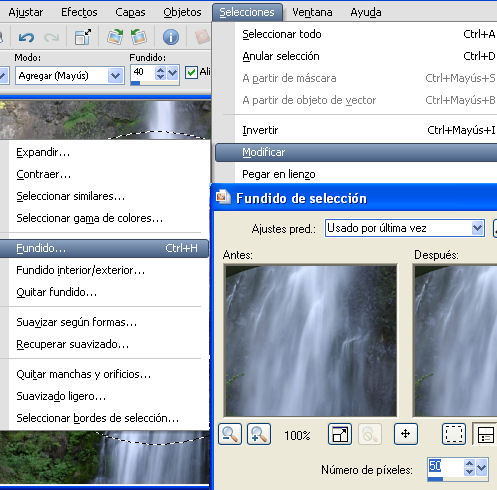Open the Efectos menu
The image size is (497, 490).
point(79,12)
